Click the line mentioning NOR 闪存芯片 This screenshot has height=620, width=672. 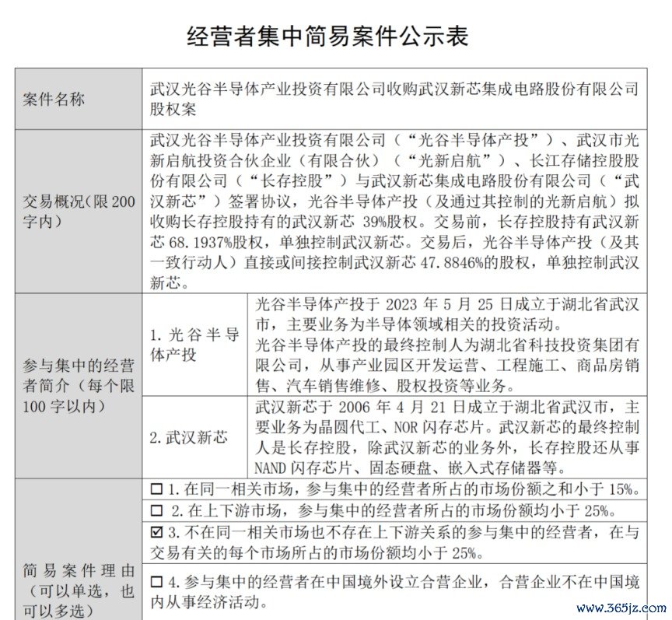pos(446,427)
